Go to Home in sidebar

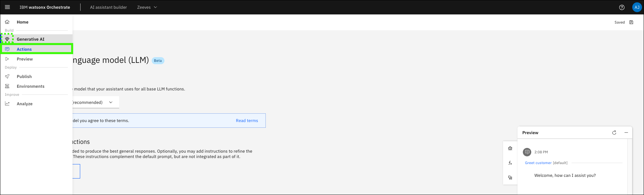(x=22, y=22)
